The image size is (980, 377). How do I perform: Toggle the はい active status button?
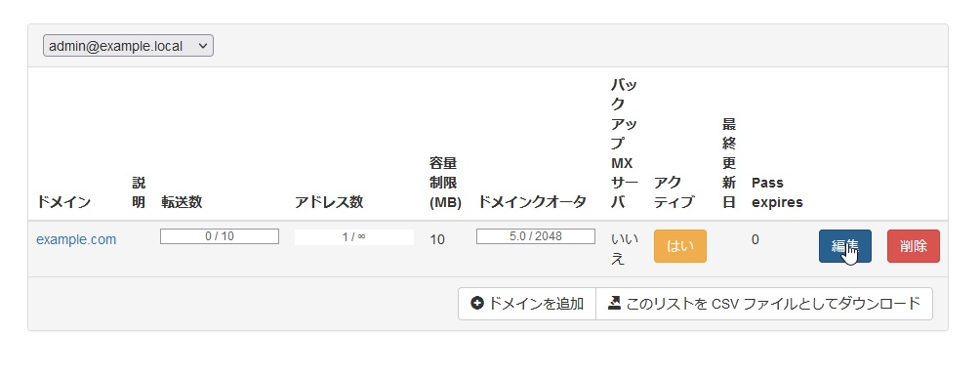coord(680,246)
